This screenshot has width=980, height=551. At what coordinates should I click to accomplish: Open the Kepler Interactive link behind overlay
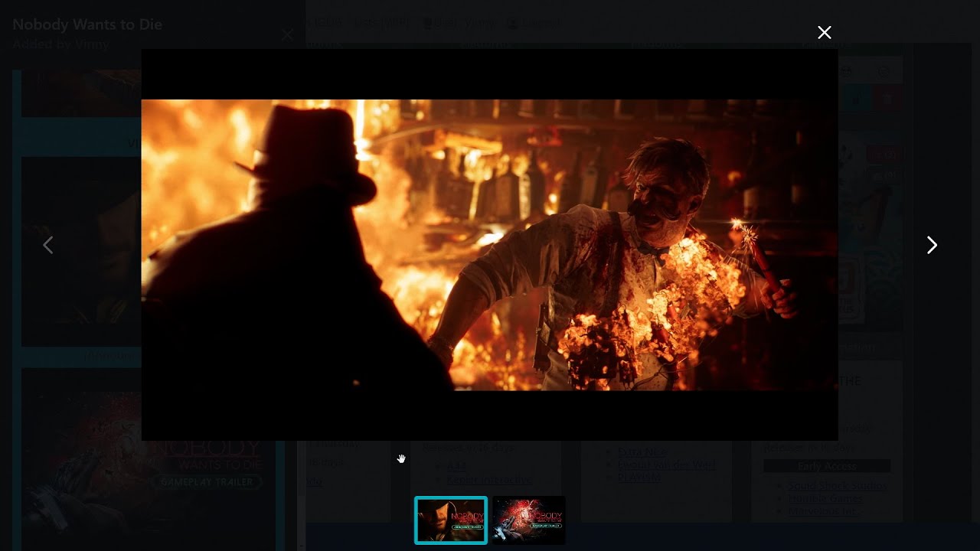[489, 480]
